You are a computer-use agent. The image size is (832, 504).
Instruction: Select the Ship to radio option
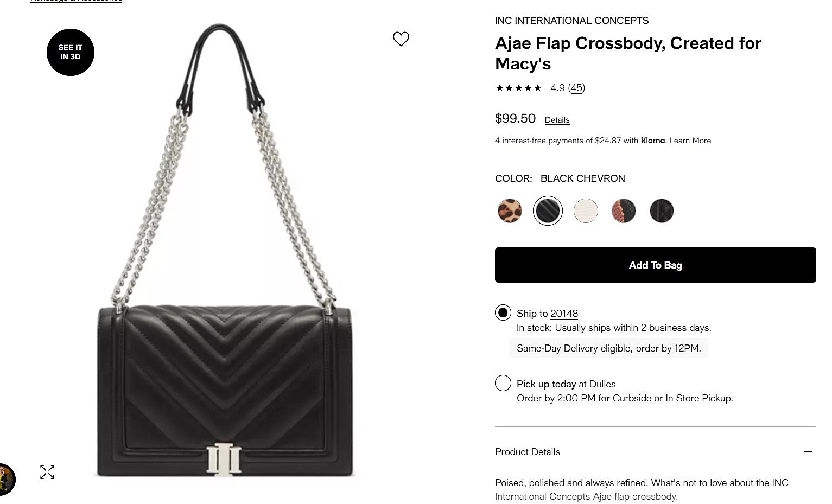click(x=503, y=313)
